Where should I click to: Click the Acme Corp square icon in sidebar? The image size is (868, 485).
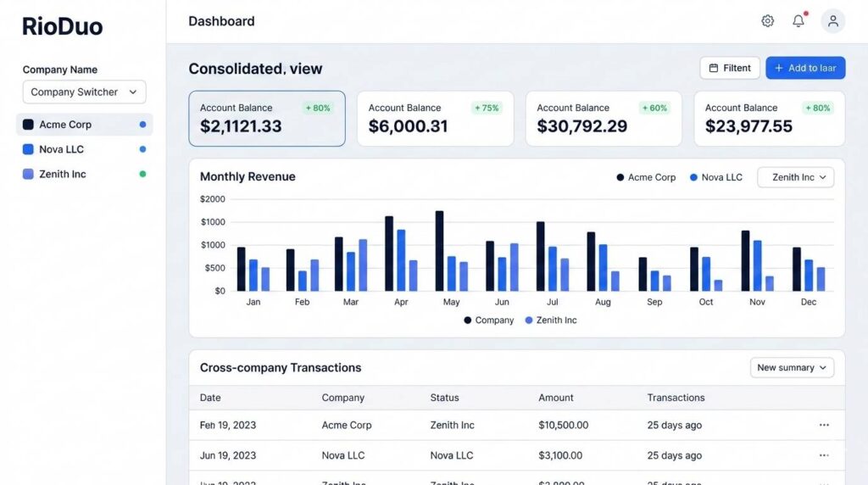coord(28,125)
